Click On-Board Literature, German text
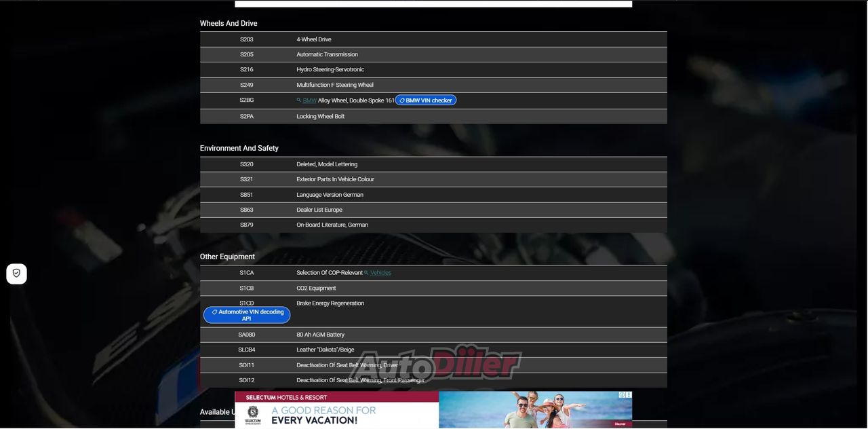The image size is (868, 429). [332, 225]
